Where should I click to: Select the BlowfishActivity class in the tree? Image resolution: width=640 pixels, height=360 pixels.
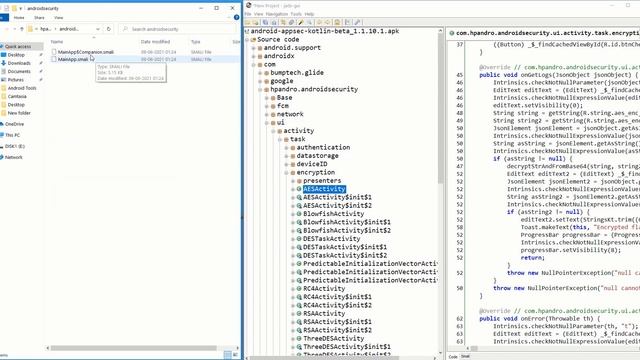click(x=333, y=214)
